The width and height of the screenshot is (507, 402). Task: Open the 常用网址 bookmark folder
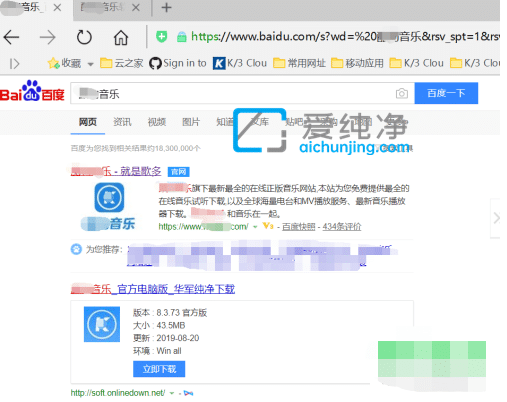click(299, 63)
